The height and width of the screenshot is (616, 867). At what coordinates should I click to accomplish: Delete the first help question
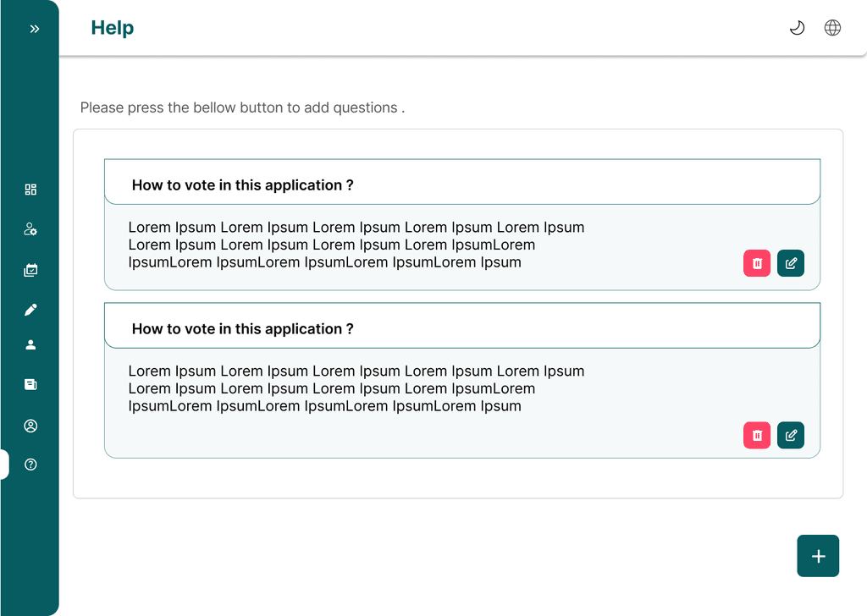[757, 263]
